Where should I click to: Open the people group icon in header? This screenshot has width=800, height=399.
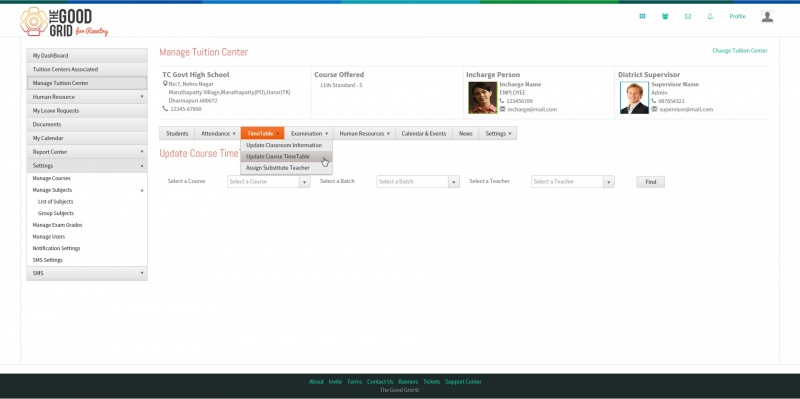665,16
